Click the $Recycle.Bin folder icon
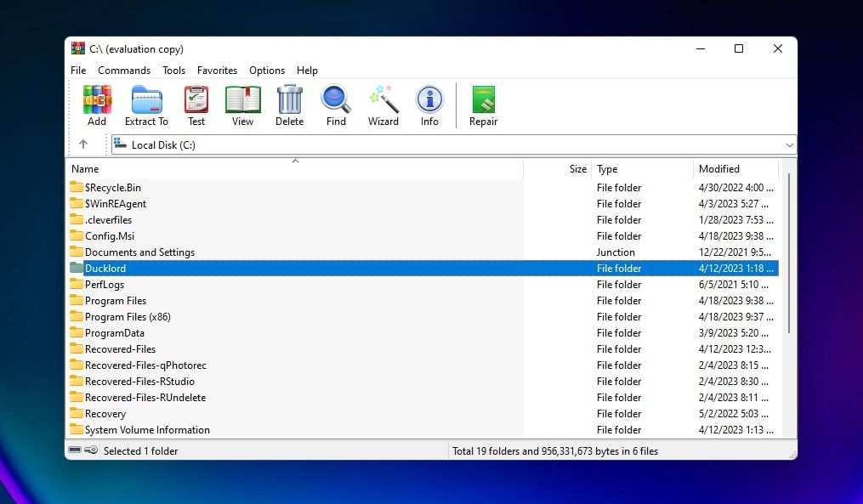Viewport: 863px width, 504px height. point(77,187)
